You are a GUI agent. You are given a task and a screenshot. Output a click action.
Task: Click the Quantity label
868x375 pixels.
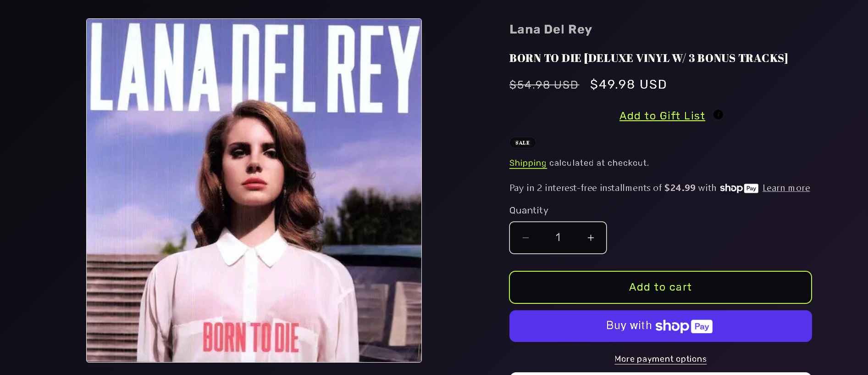[529, 210]
